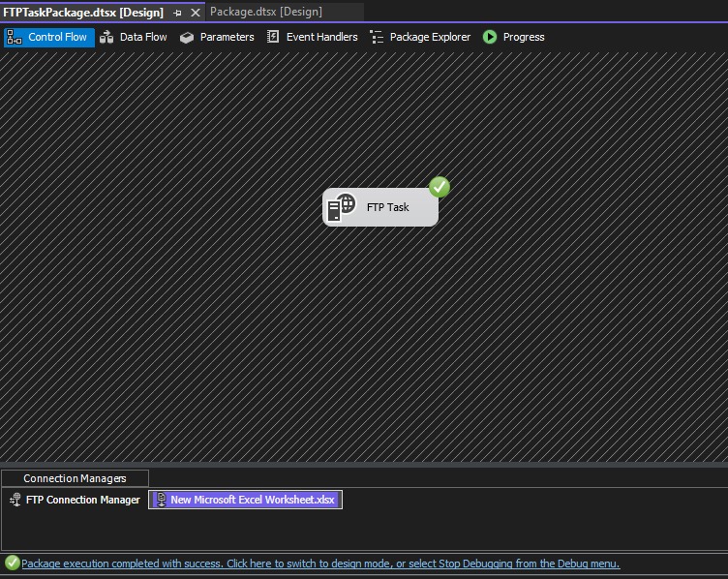
Task: Click the package execution completed success link
Action: (x=320, y=564)
